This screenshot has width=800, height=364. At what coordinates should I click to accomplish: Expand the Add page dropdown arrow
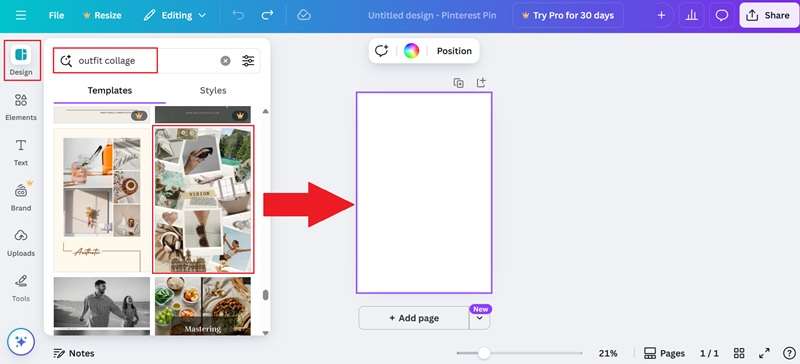point(480,318)
